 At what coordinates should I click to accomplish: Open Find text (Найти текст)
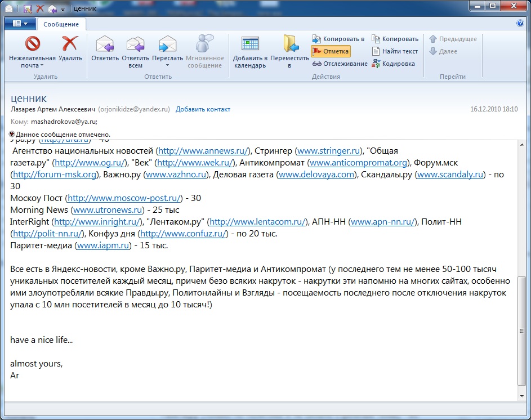click(x=395, y=51)
